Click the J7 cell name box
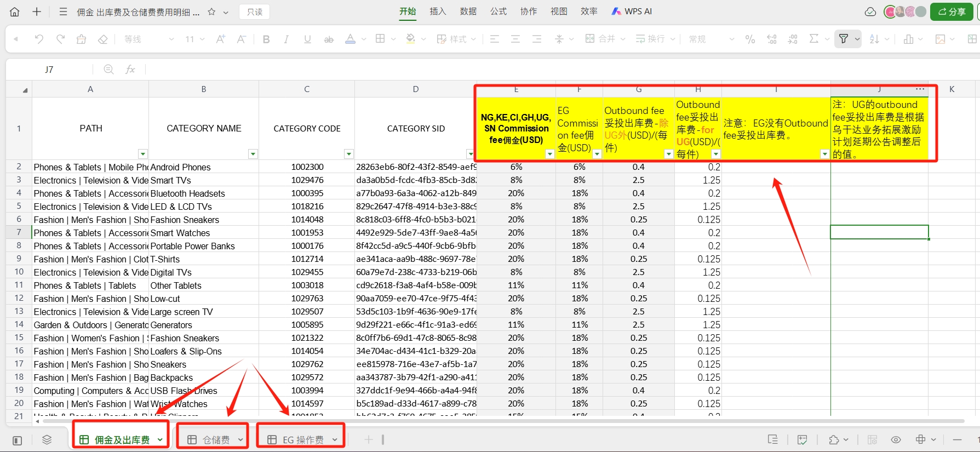Viewport: 980px width, 452px height. tap(49, 70)
